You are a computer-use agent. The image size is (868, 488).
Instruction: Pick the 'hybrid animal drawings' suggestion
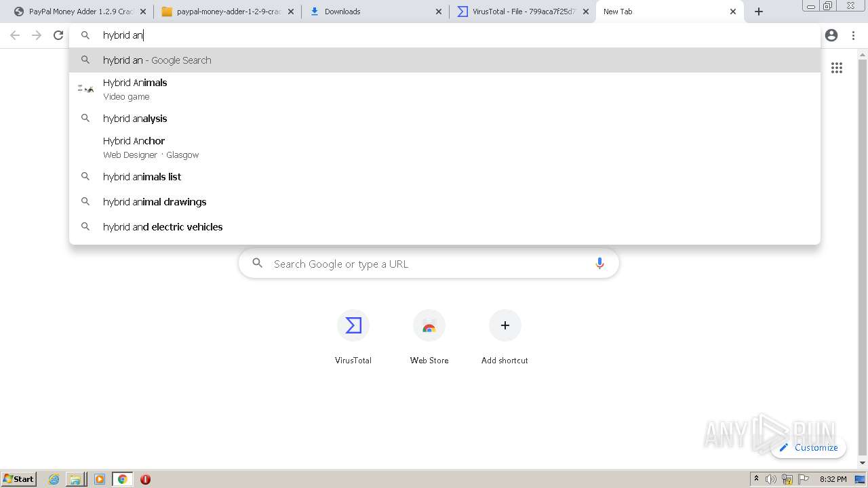click(445, 202)
